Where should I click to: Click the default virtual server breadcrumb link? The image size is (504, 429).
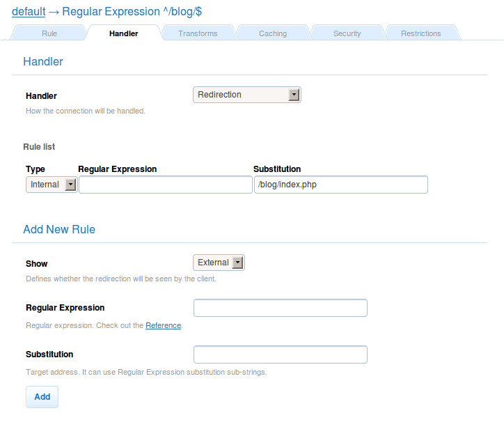click(29, 12)
